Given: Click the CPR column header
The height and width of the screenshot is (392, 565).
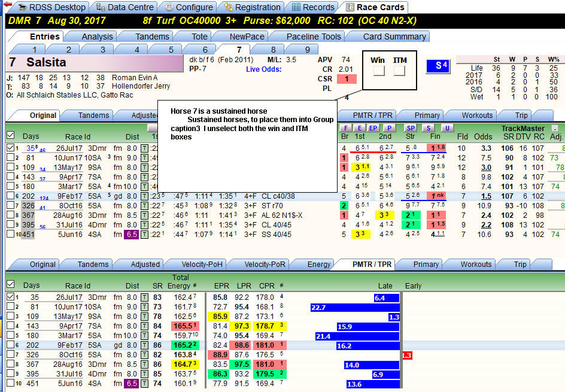Looking at the screenshot, I should [267, 285].
